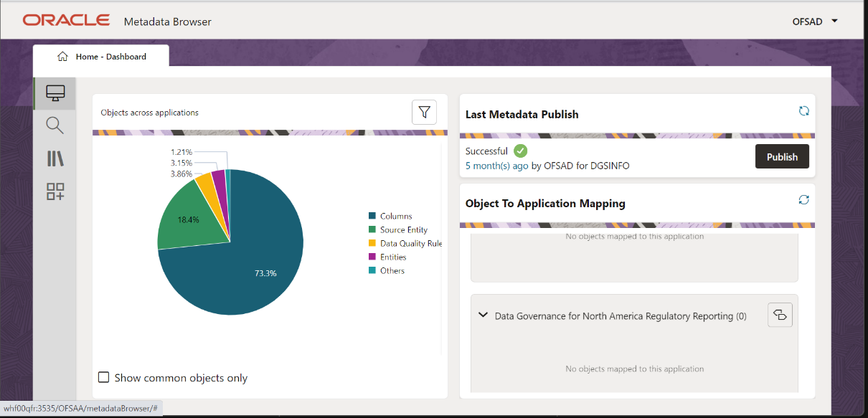This screenshot has height=418, width=868.
Task: Toggle Show common objects only checkbox
Action: [104, 377]
